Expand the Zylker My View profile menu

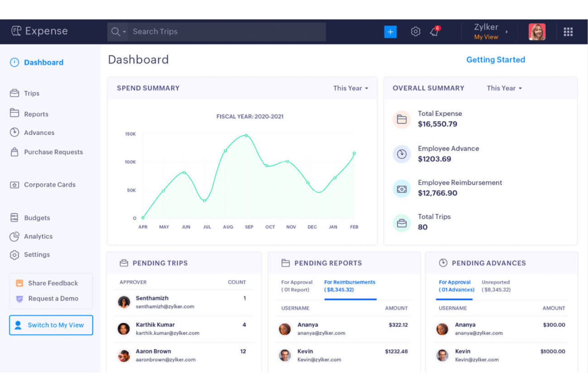pos(486,31)
